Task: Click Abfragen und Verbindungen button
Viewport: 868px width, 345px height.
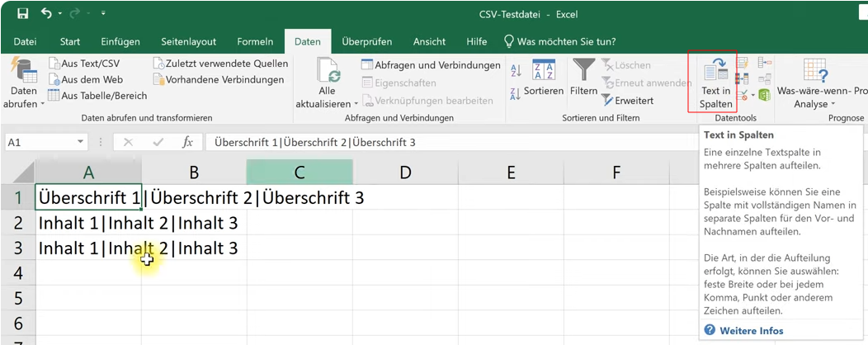Action: 430,64
